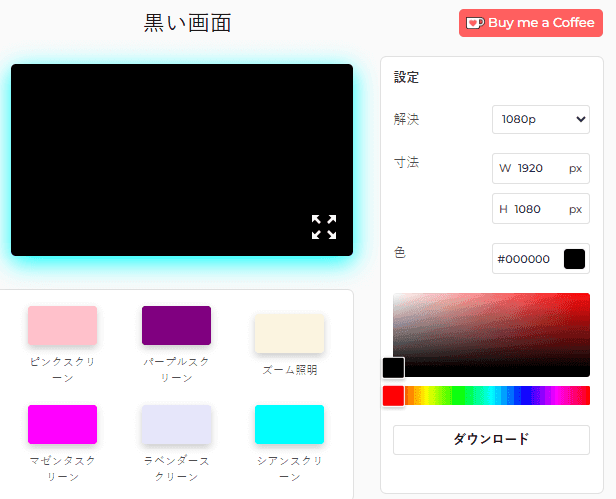The width and height of the screenshot is (616, 499).
Task: Select the red hue slider handle
Action: [x=393, y=395]
